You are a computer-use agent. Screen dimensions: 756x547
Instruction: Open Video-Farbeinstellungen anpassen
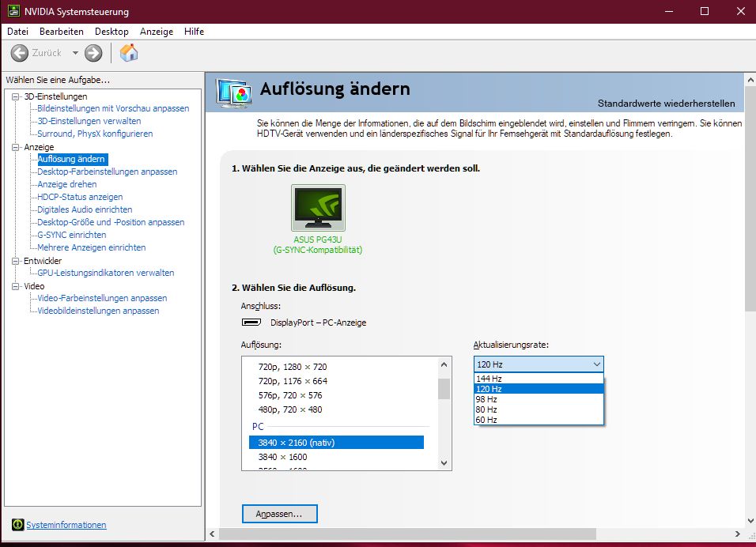tap(102, 298)
